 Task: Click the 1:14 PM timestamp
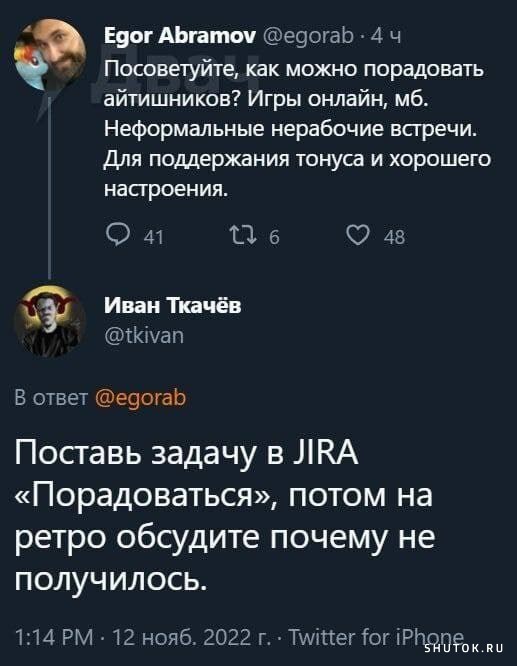54,637
